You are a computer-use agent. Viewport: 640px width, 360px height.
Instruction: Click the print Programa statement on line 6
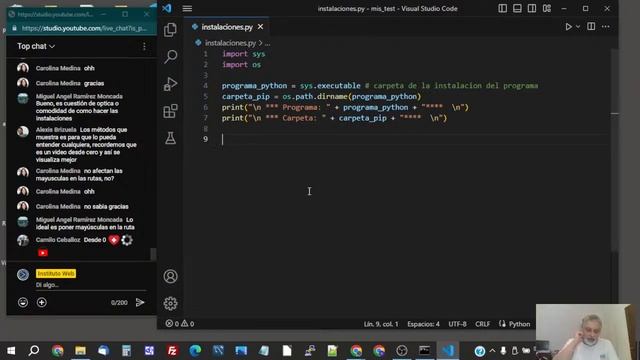pyautogui.click(x=345, y=107)
